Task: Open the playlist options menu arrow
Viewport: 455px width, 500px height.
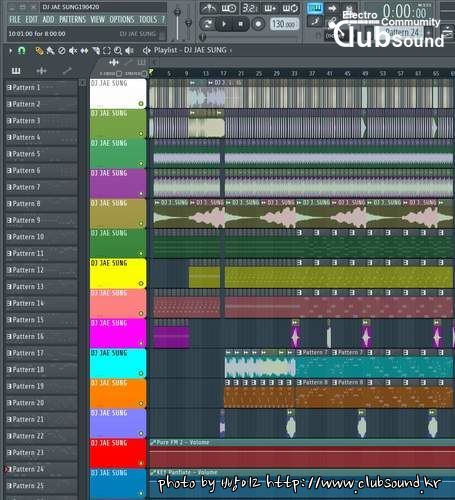Action: (11, 51)
